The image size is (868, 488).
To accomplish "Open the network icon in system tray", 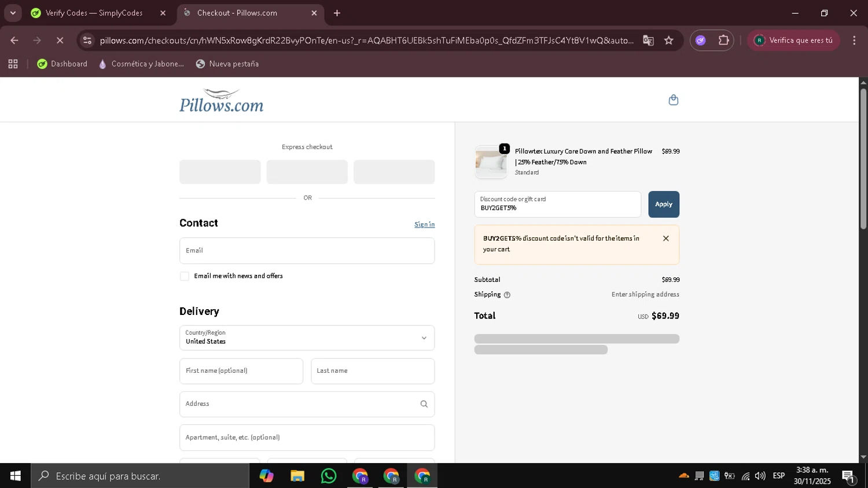I will [745, 476].
